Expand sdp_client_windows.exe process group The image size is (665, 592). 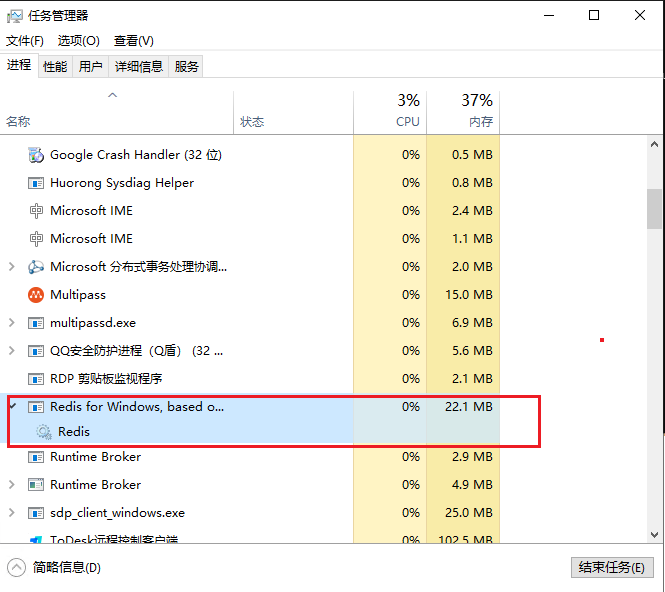(x=12, y=513)
